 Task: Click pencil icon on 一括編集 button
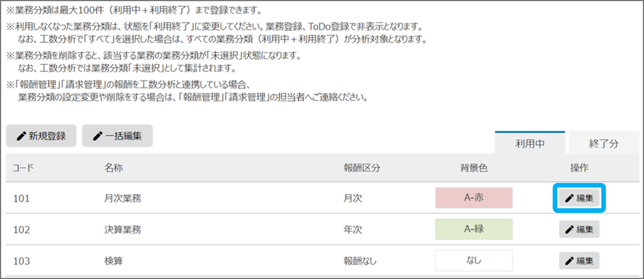pyautogui.click(x=98, y=136)
